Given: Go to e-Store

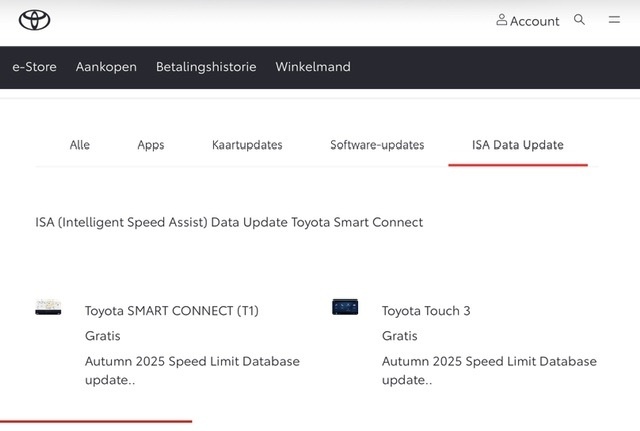Looking at the screenshot, I should [34, 67].
